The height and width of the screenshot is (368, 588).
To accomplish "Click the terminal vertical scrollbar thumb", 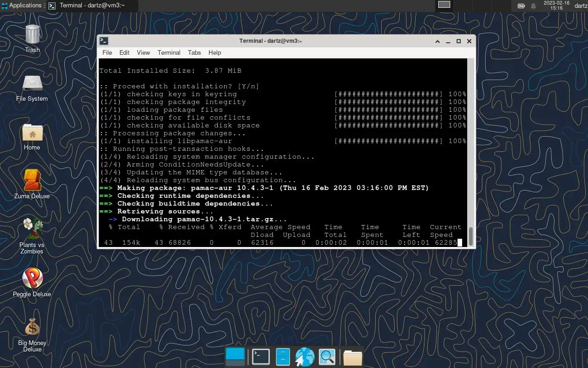I will pyautogui.click(x=471, y=236).
